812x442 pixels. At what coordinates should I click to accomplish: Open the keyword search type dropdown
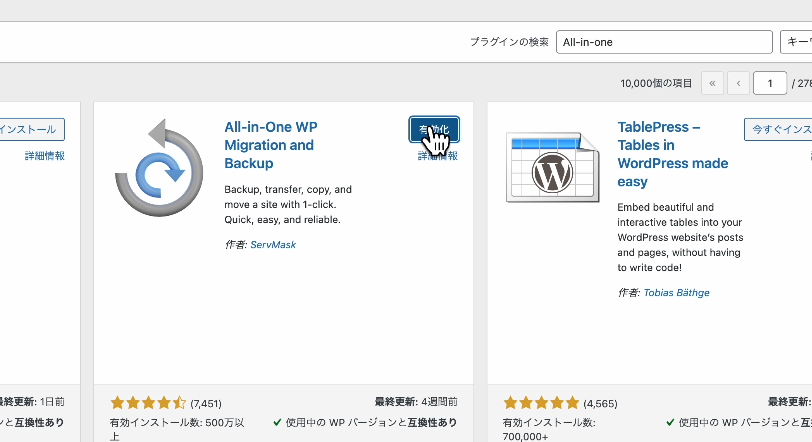pyautogui.click(x=796, y=42)
